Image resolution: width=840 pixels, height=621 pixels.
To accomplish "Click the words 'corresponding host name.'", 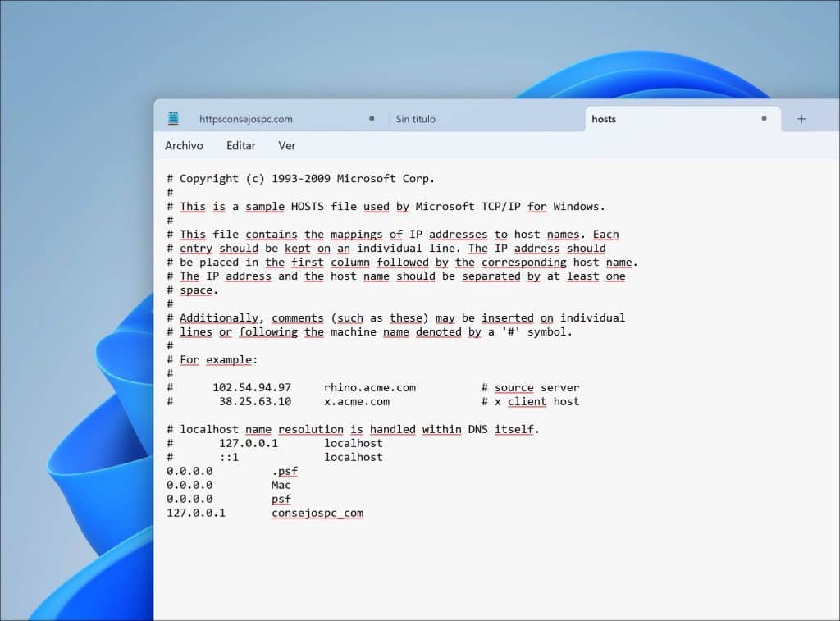I will point(559,262).
